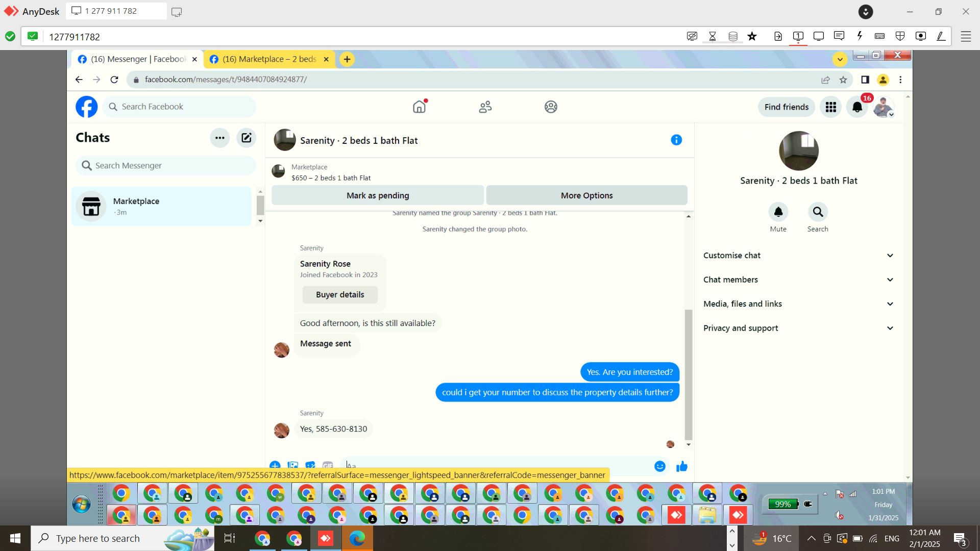Click Search icon in the chat panel
The width and height of the screenshot is (980, 551).
[x=817, y=212]
